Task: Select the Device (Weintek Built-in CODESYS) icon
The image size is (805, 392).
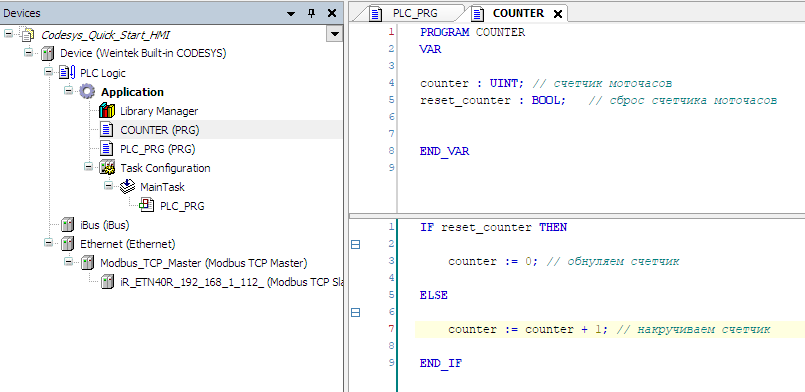Action: pos(47,53)
